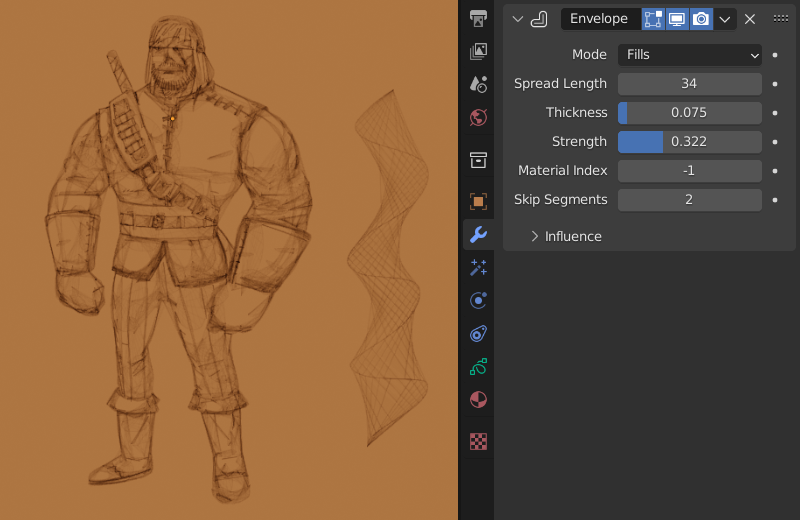Switch to the Object properties tab
800x520 pixels.
click(x=478, y=201)
